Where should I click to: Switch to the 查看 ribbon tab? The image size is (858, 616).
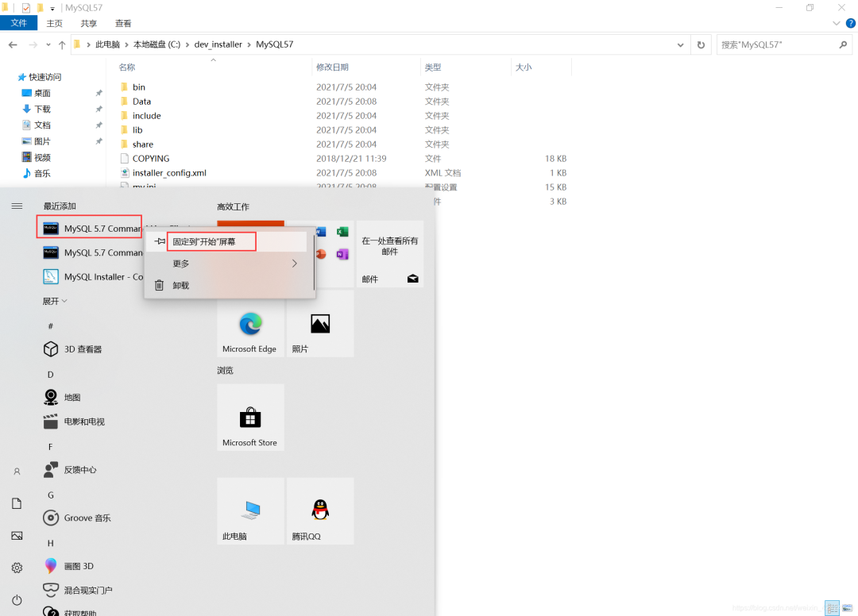point(123,23)
